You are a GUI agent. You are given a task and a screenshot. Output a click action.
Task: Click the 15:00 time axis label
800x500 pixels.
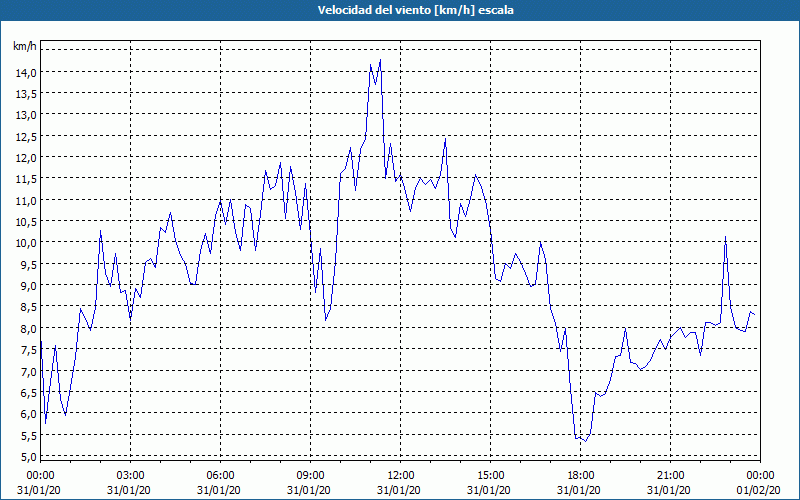pos(490,476)
